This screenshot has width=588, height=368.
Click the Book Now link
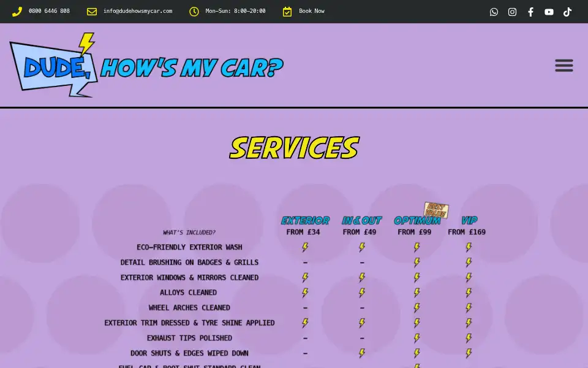tap(312, 11)
